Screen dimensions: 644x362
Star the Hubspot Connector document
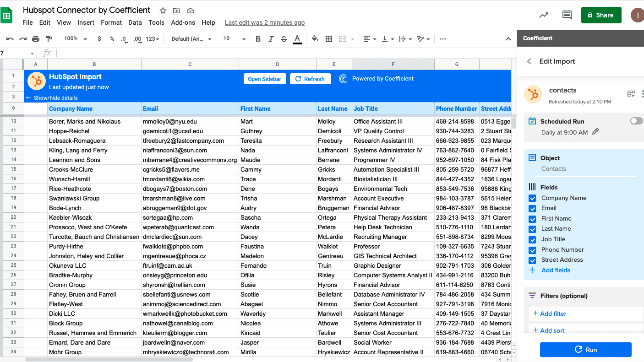163,11
